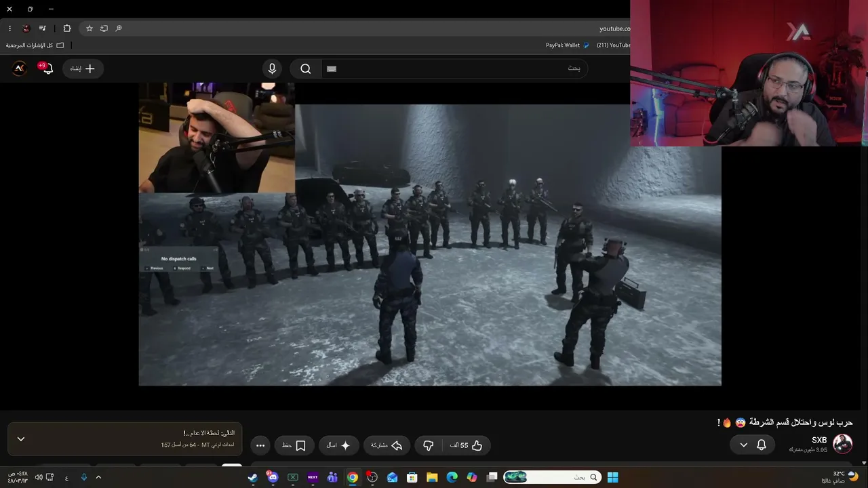The image size is (868, 488).
Task: Click the Ask button with sparkle
Action: pyautogui.click(x=338, y=445)
